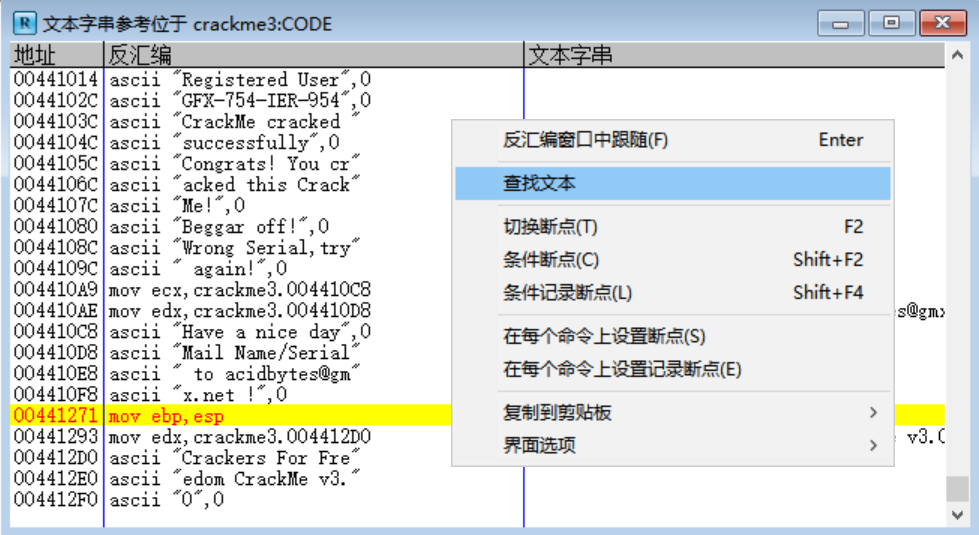Screen dimensions: 979x535
Task: Choose 条件断点(C) menu entry
Action: point(673,260)
